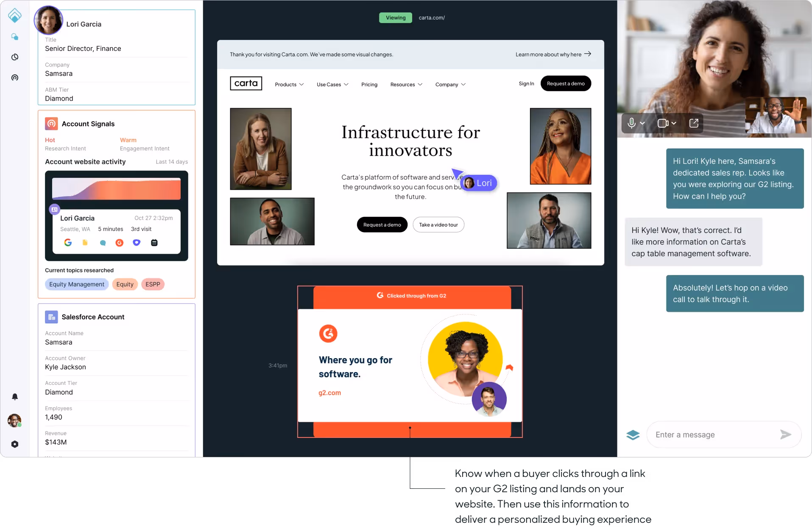Image resolution: width=812 pixels, height=527 pixels.
Task: Expand the Use Cases menu on Carta
Action: pyautogui.click(x=332, y=84)
